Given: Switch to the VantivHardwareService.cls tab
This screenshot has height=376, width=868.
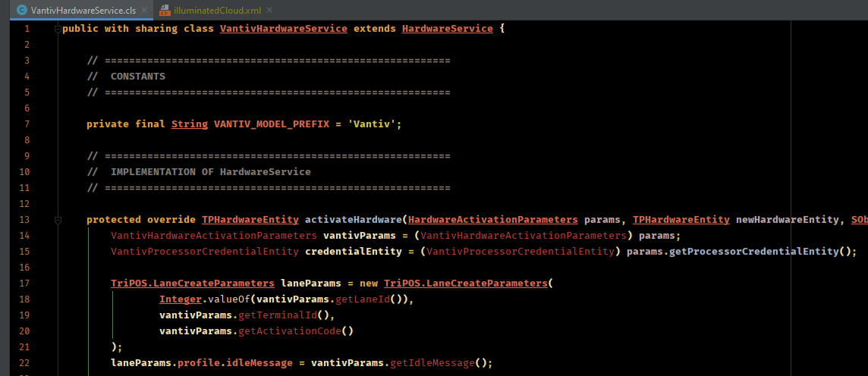Looking at the screenshot, I should click(x=82, y=10).
